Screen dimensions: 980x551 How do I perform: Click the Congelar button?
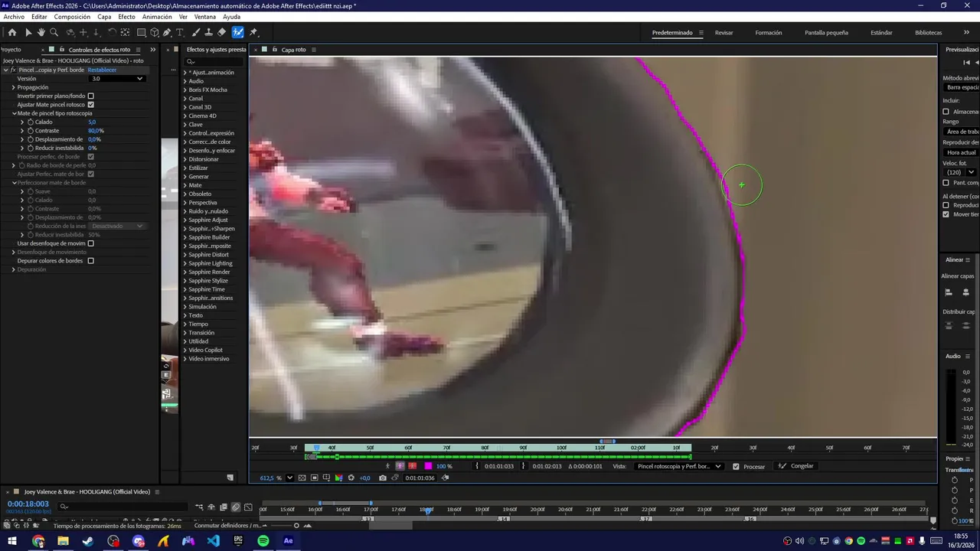pyautogui.click(x=796, y=466)
